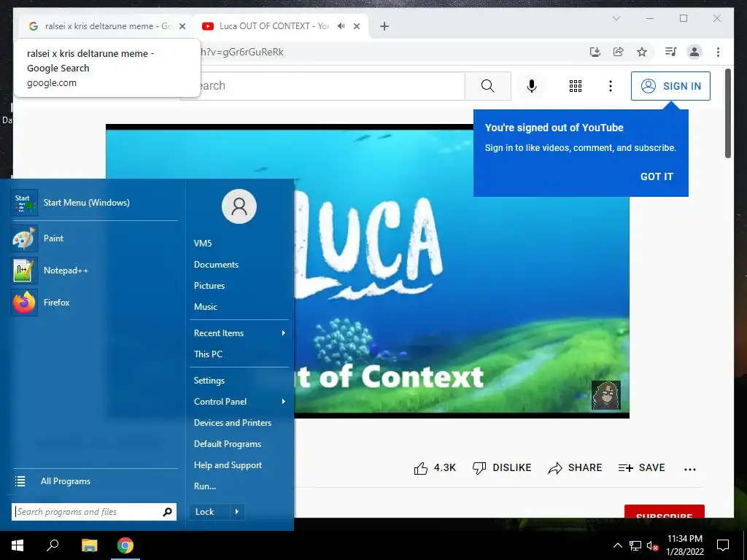Dismiss the tooltip with GOT IT
This screenshot has width=747, height=560.
tap(657, 176)
